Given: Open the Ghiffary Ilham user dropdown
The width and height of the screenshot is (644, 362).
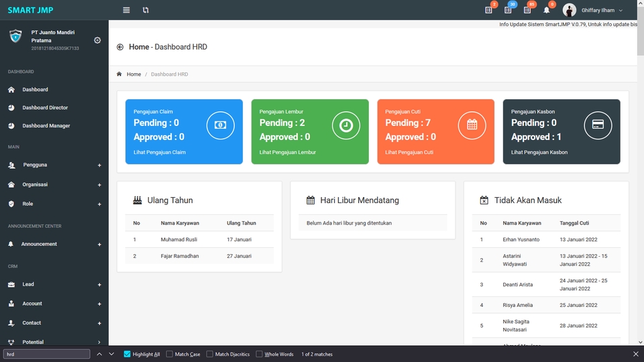Looking at the screenshot, I should [x=592, y=10].
